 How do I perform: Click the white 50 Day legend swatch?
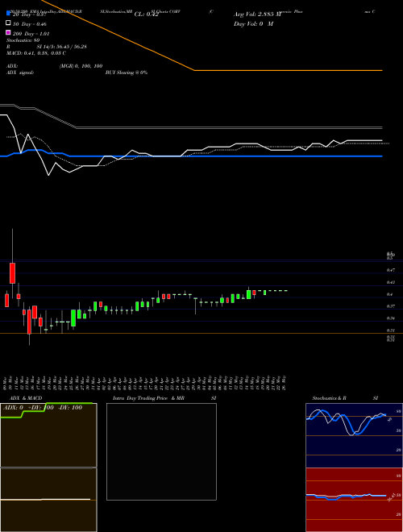click(x=9, y=23)
